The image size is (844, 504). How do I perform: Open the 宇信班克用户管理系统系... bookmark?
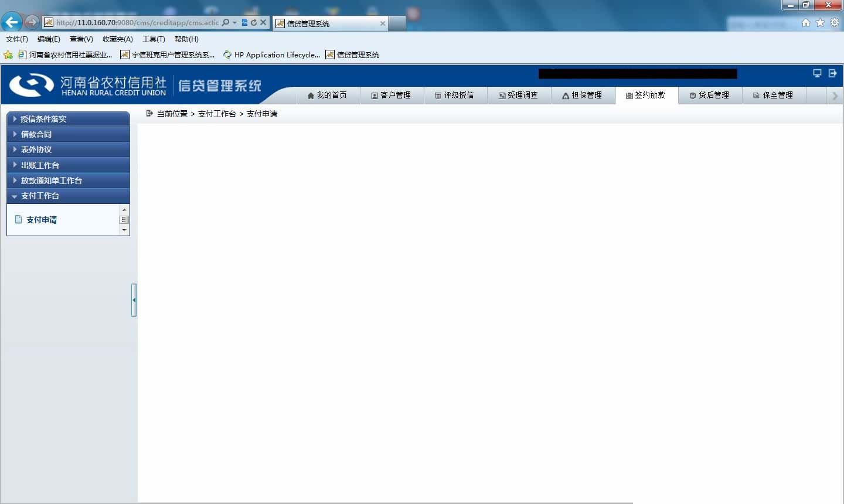[168, 55]
